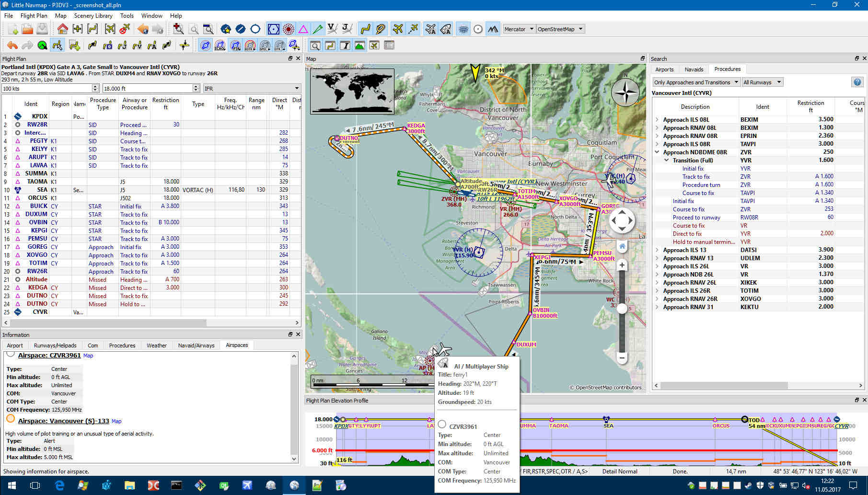Open Only Approaches and Transitions filter dropdown
The image size is (868, 495).
[x=696, y=82]
